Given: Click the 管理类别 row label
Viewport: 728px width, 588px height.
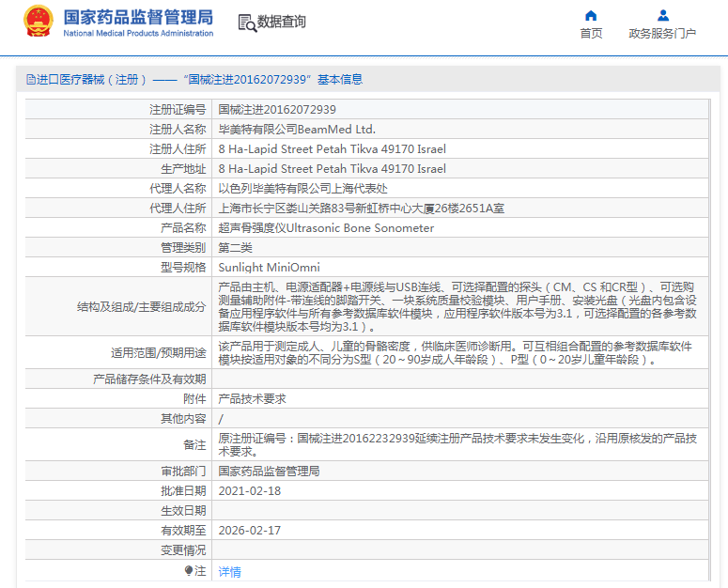Looking at the screenshot, I should click(x=183, y=248).
